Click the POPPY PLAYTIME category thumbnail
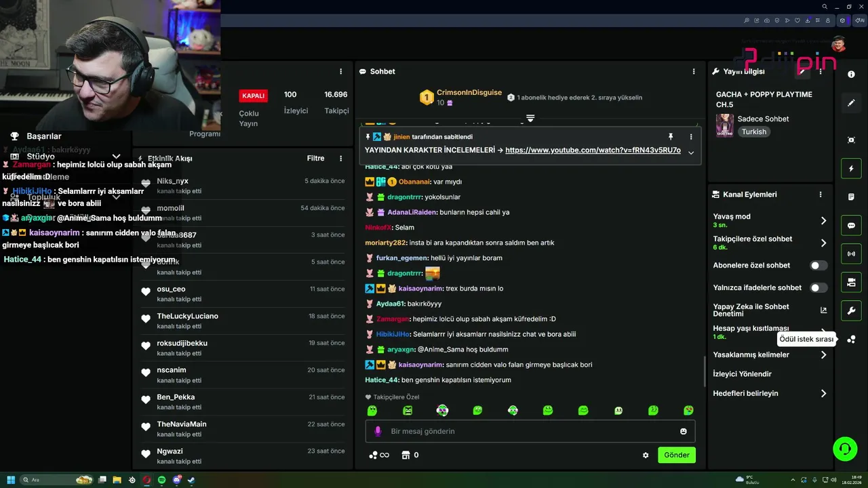Screen dimensions: 868x488 tap(725, 125)
